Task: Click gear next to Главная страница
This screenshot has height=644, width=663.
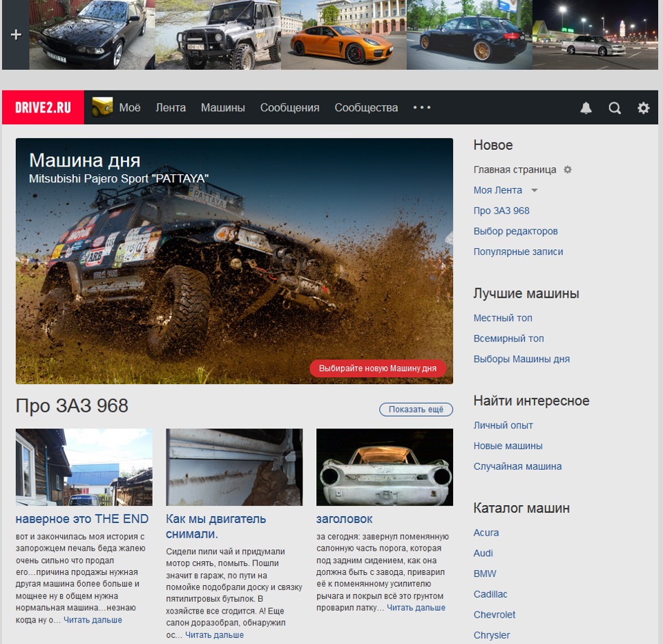Action: [568, 170]
